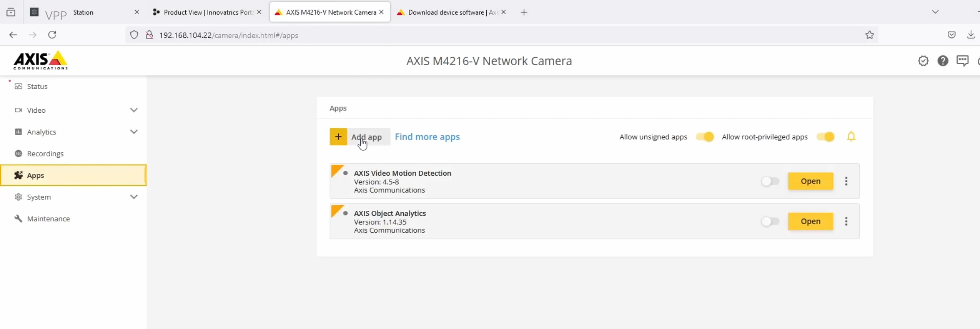Click the notification bell icon in Apps panel
980x329 pixels.
(851, 137)
